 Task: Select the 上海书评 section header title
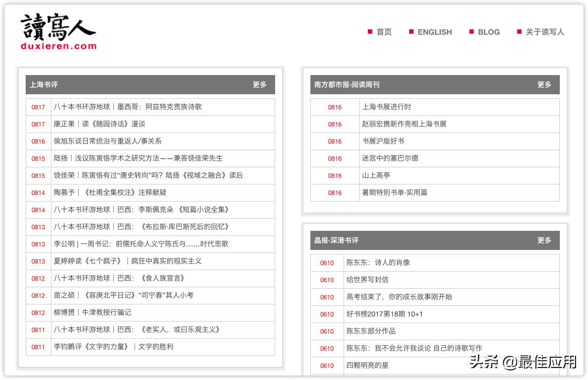43,85
